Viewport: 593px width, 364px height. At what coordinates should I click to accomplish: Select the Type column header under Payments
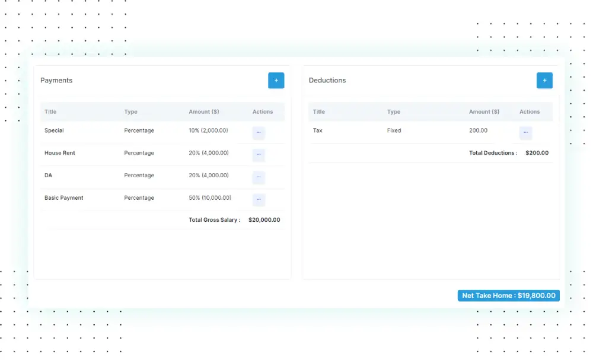130,111
